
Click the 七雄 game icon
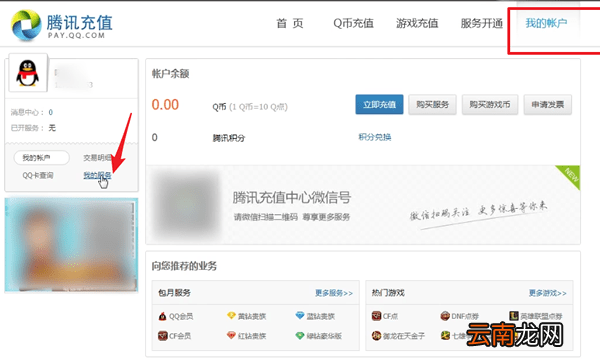click(445, 335)
